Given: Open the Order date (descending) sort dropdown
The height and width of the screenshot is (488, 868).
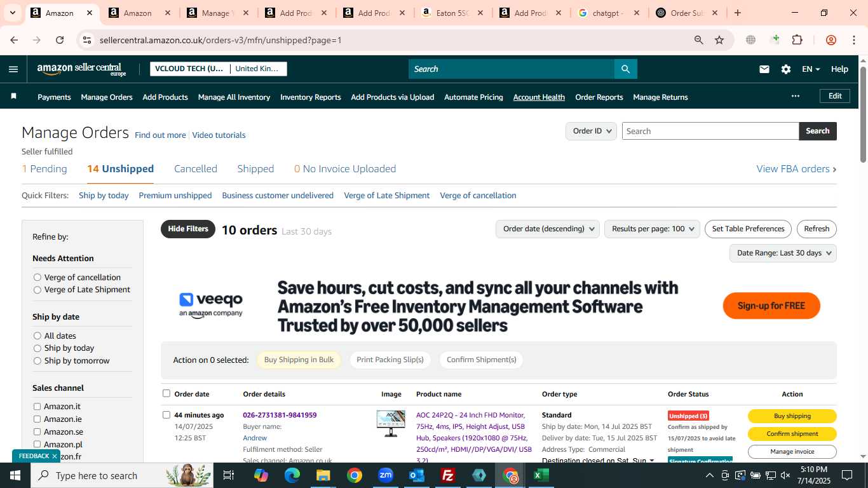Looking at the screenshot, I should point(547,229).
